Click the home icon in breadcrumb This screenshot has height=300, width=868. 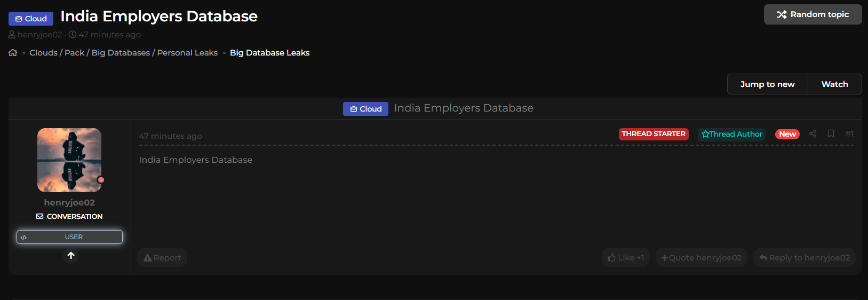[x=13, y=53]
